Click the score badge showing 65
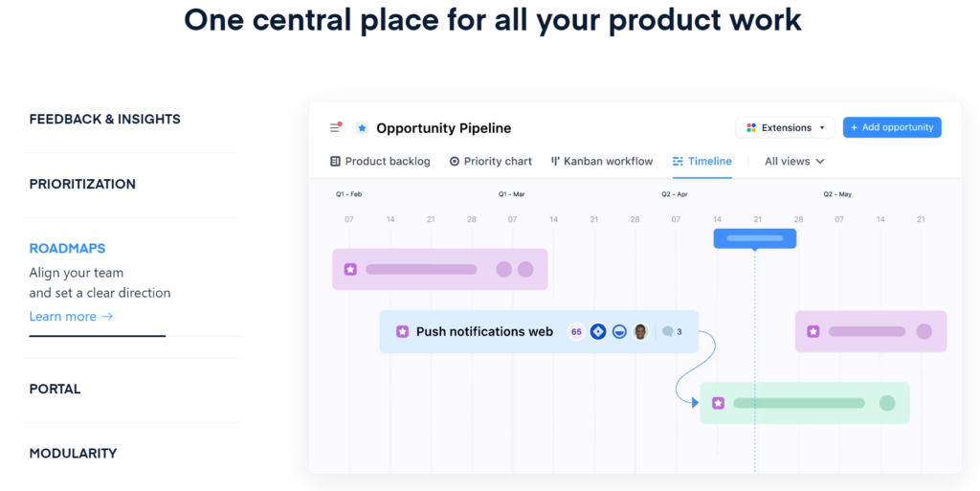 576,332
